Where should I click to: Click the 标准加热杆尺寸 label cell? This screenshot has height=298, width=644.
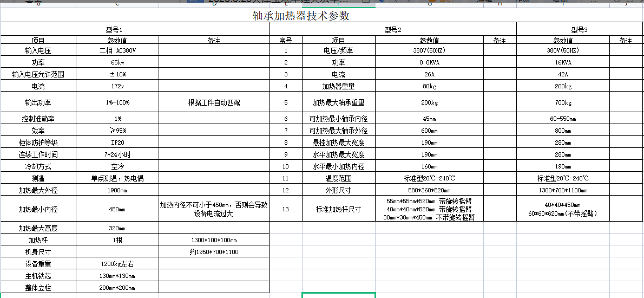[x=339, y=209]
